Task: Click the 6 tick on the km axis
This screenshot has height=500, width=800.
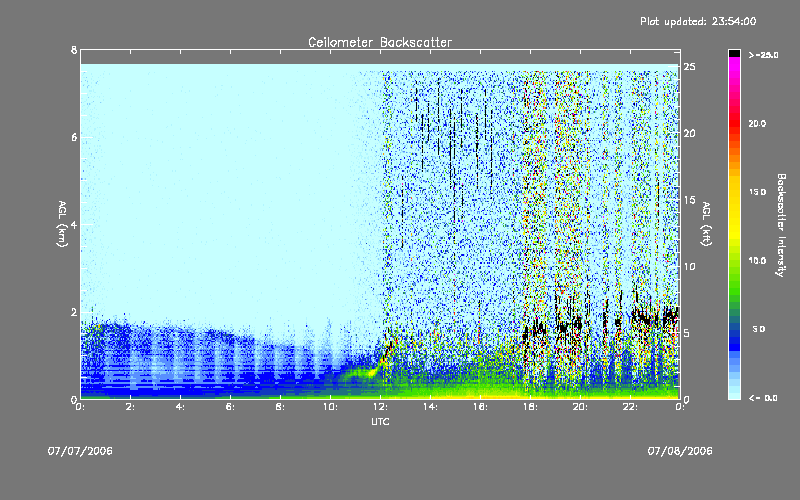Action: pos(74,138)
